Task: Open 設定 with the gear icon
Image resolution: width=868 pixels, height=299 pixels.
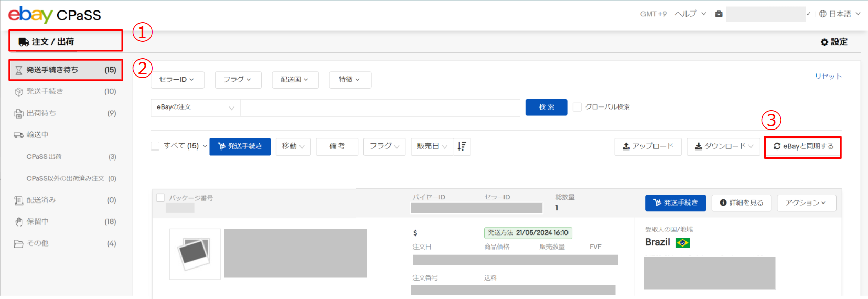Action: pyautogui.click(x=834, y=42)
